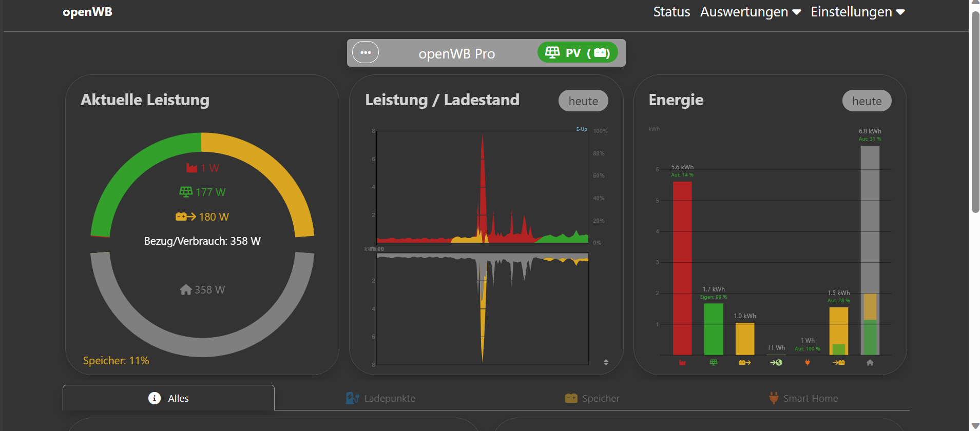Click the up-down arrows icon in Leistung chart
The width and height of the screenshot is (980, 431).
tap(606, 362)
